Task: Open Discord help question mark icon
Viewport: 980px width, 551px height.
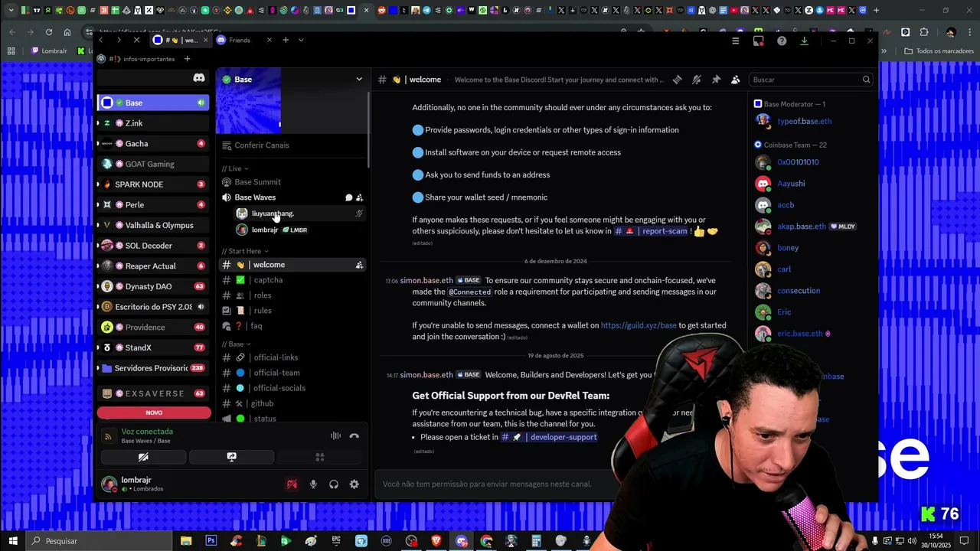Action: [x=782, y=41]
